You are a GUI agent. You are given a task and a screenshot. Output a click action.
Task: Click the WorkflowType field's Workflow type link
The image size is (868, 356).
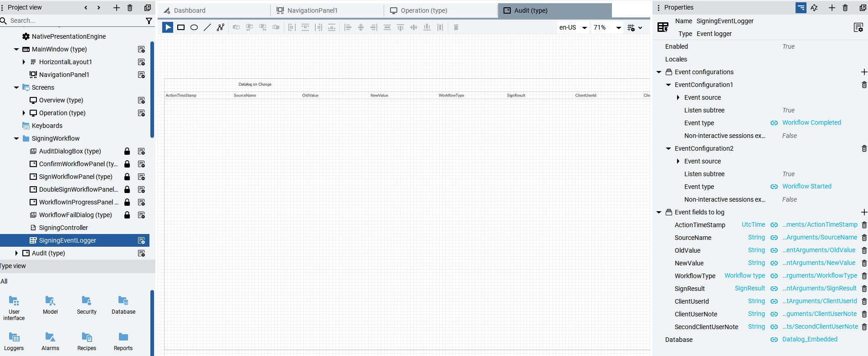point(745,275)
